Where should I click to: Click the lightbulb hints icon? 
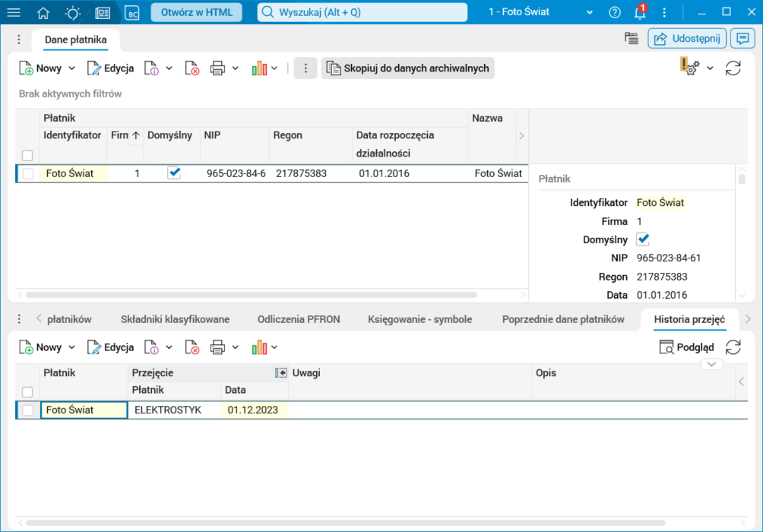72,13
